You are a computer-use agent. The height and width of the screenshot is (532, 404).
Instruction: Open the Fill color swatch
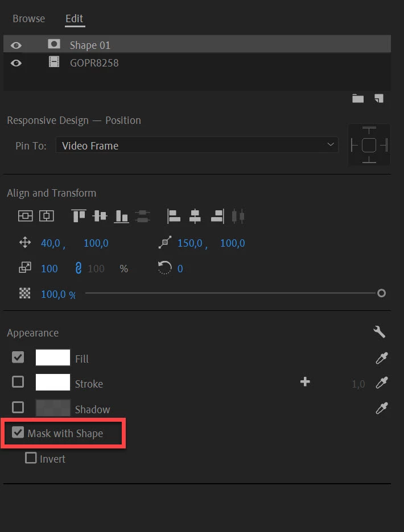point(53,358)
